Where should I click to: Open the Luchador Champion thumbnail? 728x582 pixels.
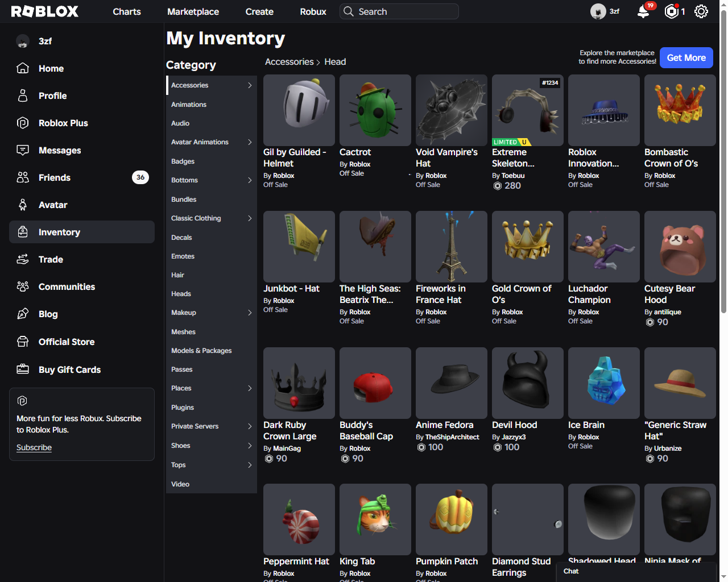point(604,247)
